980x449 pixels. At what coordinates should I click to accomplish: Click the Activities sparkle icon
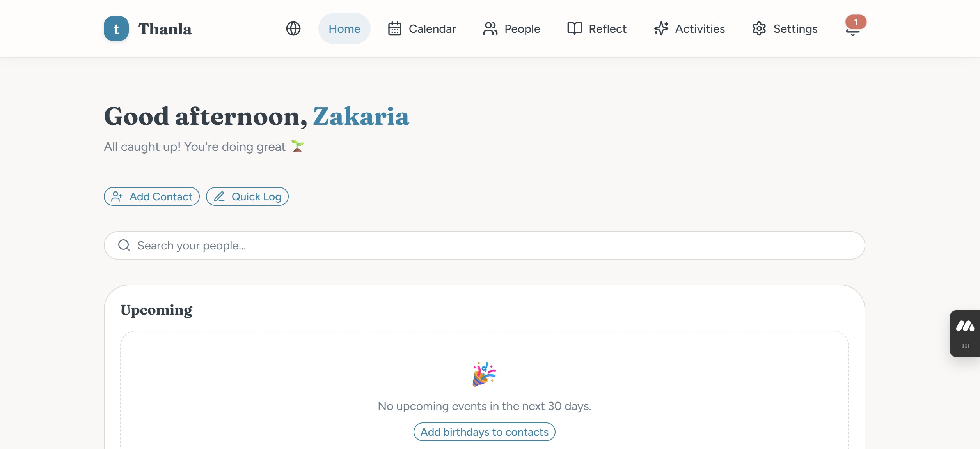[661, 28]
